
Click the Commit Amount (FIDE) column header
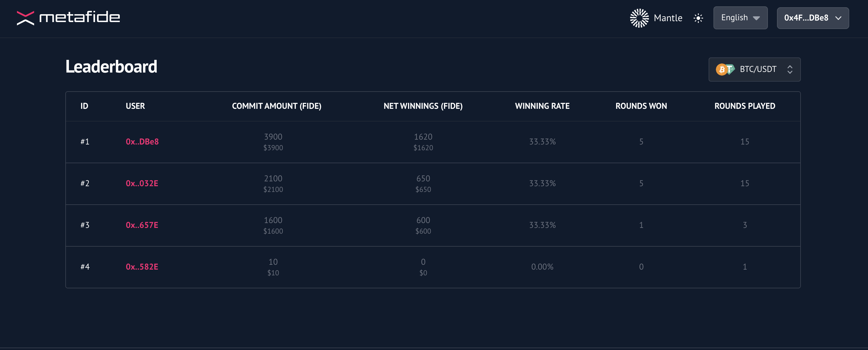pyautogui.click(x=276, y=106)
